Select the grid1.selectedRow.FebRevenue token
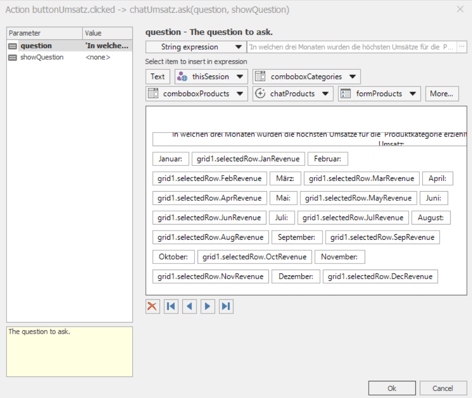 [210, 179]
